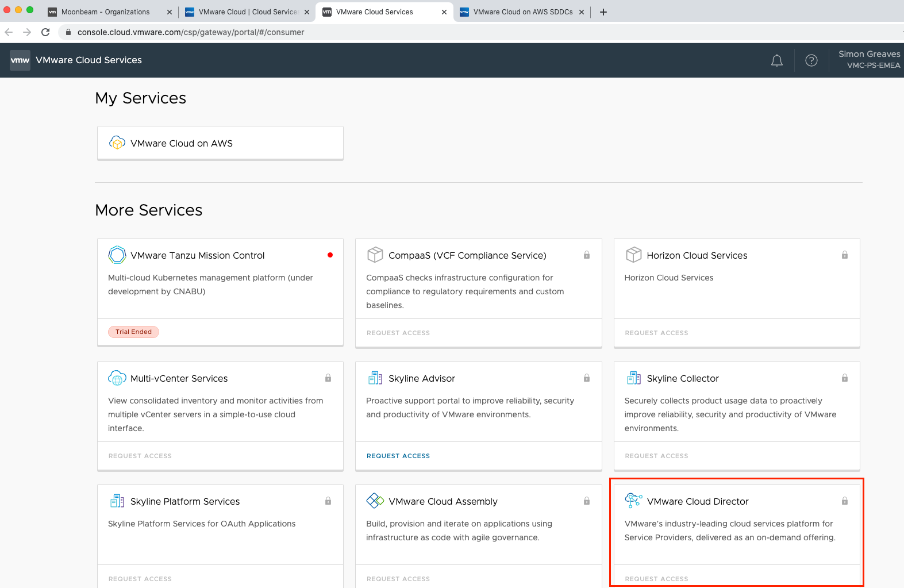
Task: Reload the page with the refresh icon
Action: pyautogui.click(x=45, y=32)
